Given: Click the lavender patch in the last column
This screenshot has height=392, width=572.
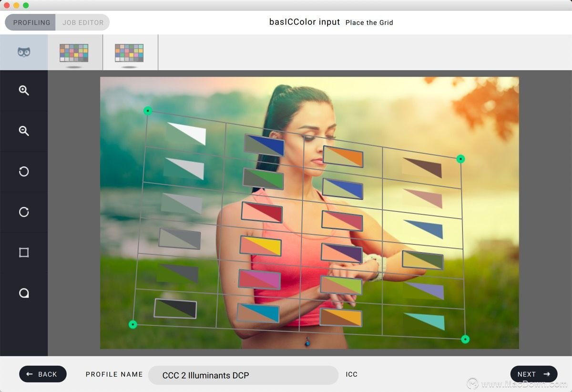Looking at the screenshot, I should pyautogui.click(x=423, y=290).
